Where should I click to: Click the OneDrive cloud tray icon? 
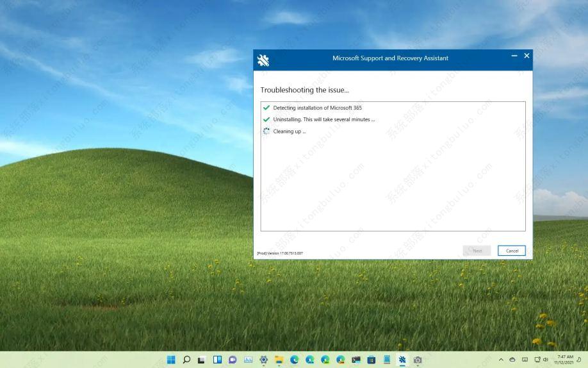pyautogui.click(x=512, y=360)
